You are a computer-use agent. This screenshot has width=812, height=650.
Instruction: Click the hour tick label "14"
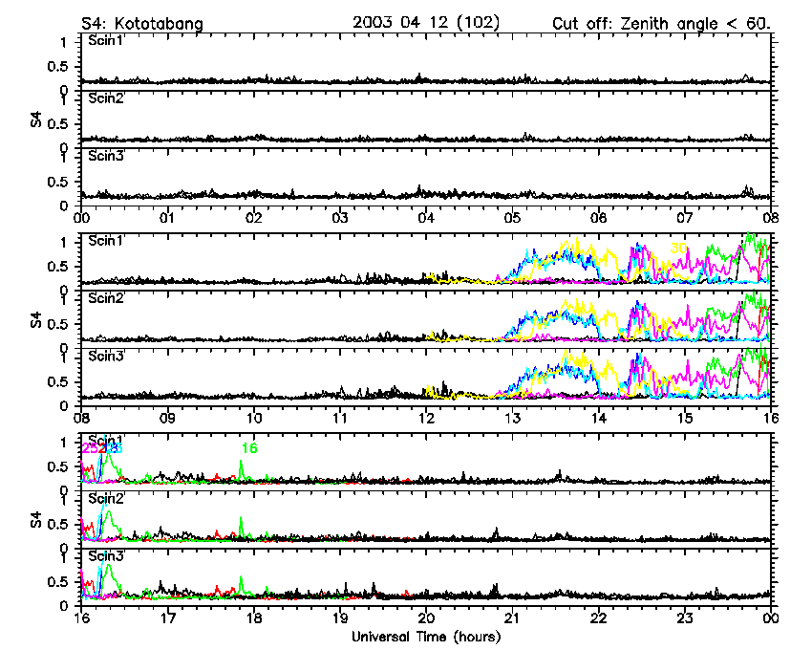click(599, 418)
